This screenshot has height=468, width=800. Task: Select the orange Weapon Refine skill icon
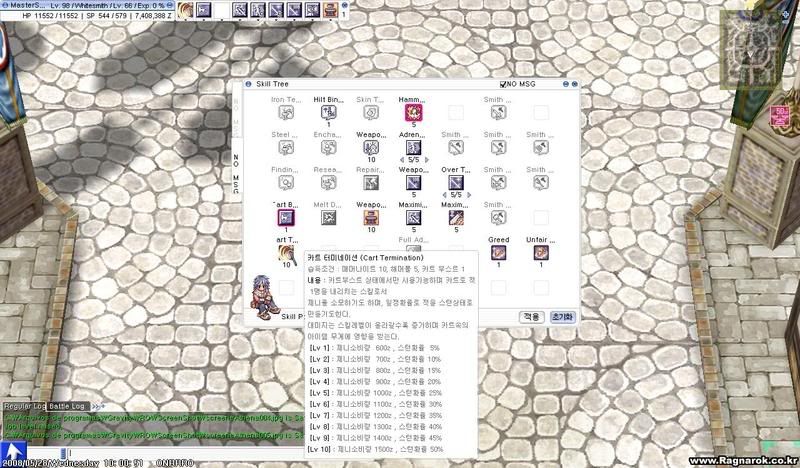pos(371,218)
